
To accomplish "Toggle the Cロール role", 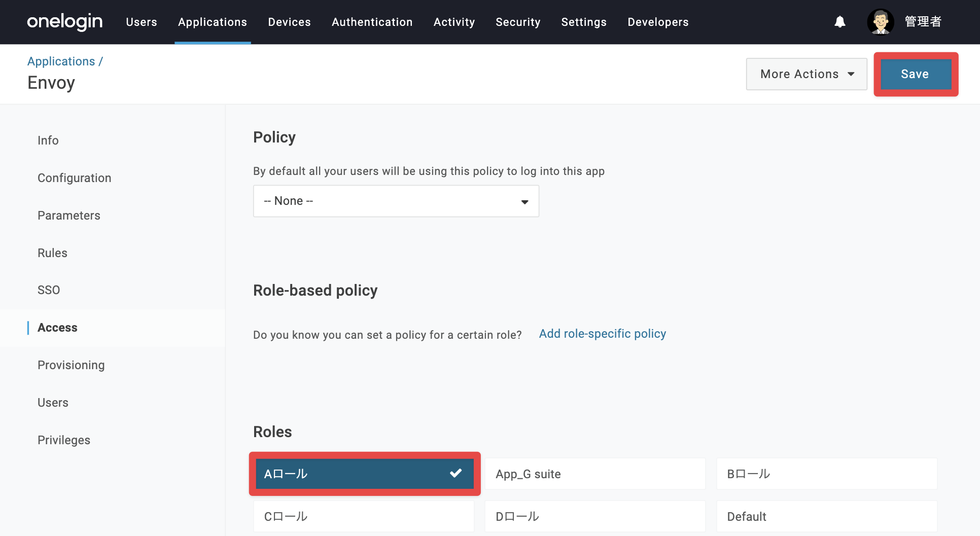I will click(x=364, y=516).
